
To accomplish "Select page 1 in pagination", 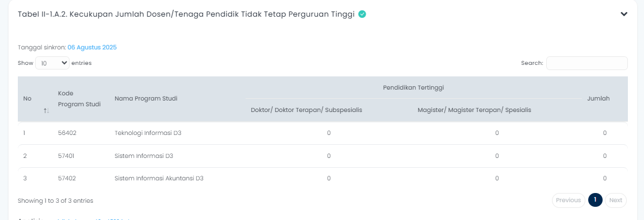I will [595, 200].
